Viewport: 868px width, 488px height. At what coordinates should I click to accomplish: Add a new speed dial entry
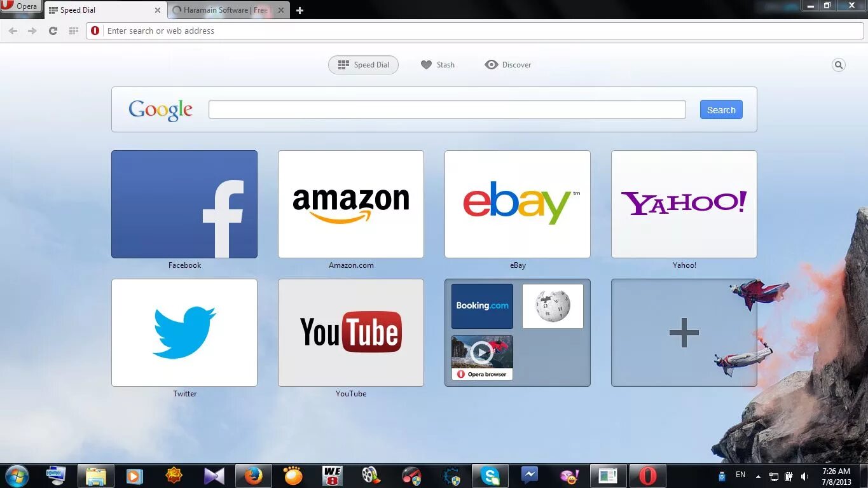tap(684, 333)
